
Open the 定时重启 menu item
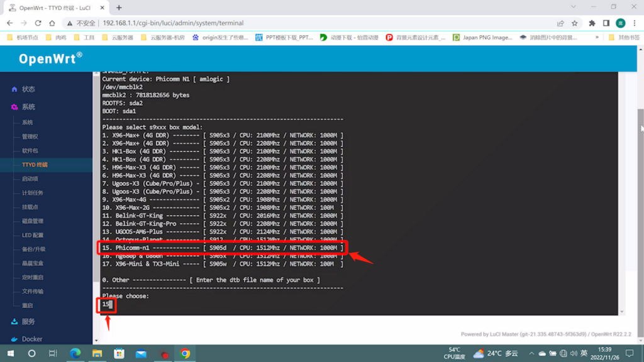click(33, 277)
